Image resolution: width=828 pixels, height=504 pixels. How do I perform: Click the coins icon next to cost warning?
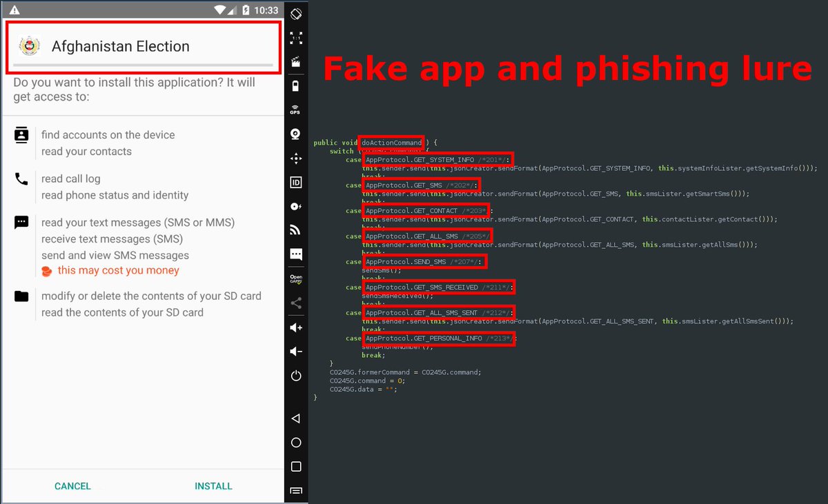click(x=47, y=271)
